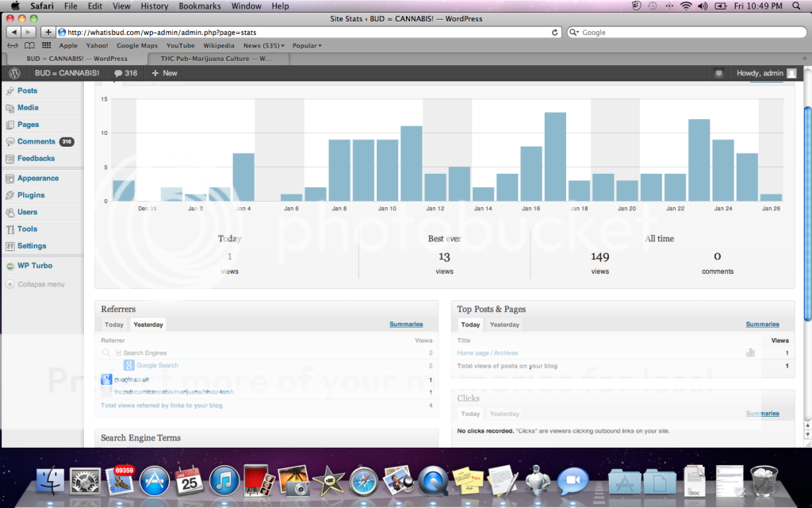Add bookmark using the plus button
Screen dimensions: 812x508
(48, 32)
